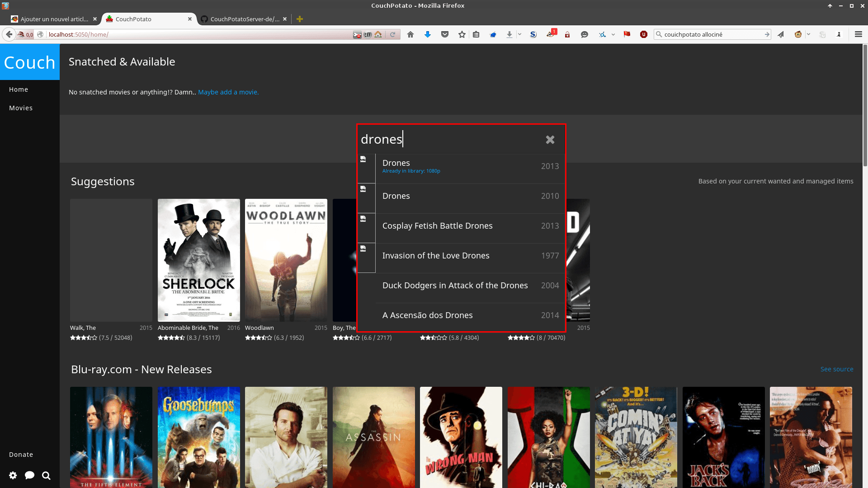Viewport: 868px width, 488px height.
Task: Open extension icon with red notification badge
Action: pos(551,33)
